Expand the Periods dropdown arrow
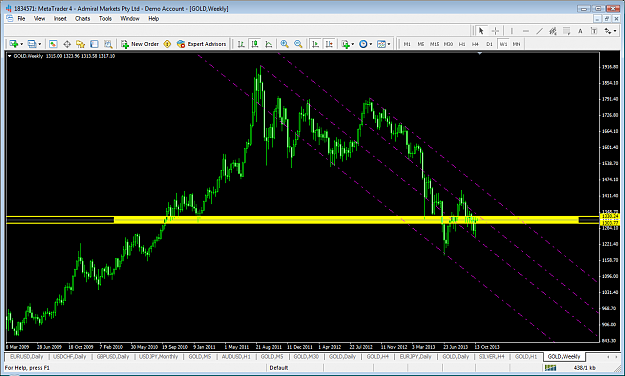The image size is (625, 376). 371,44
